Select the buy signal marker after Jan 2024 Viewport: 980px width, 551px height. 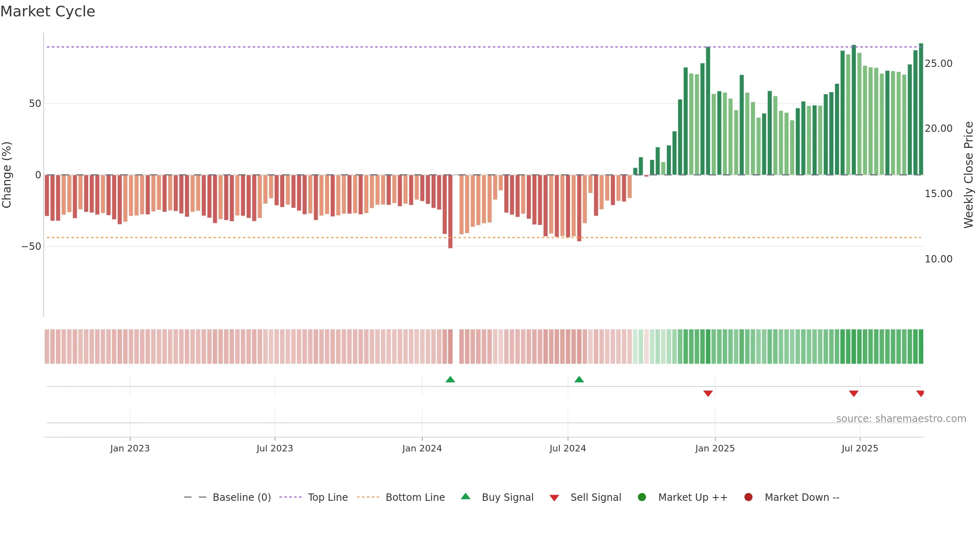[x=450, y=379]
